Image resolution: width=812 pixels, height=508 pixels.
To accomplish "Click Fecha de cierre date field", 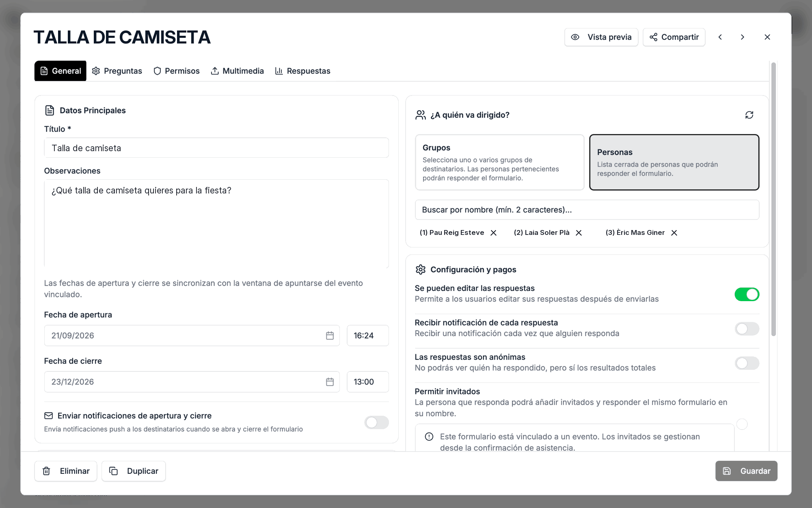I will coord(192,382).
